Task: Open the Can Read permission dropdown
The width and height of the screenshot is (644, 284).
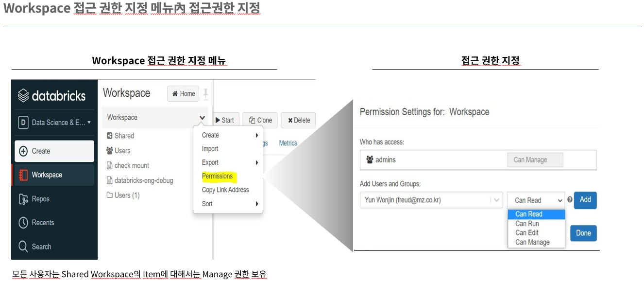Action: tap(536, 200)
